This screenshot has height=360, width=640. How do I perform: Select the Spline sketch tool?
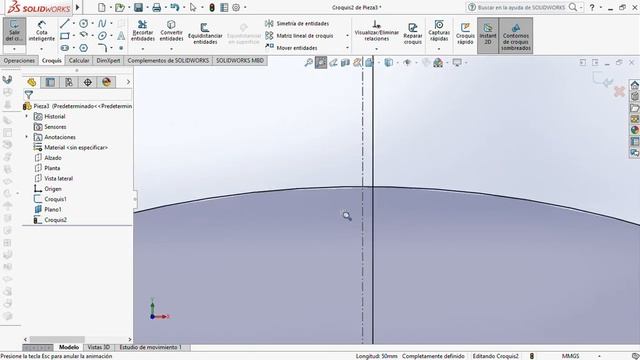coord(102,24)
